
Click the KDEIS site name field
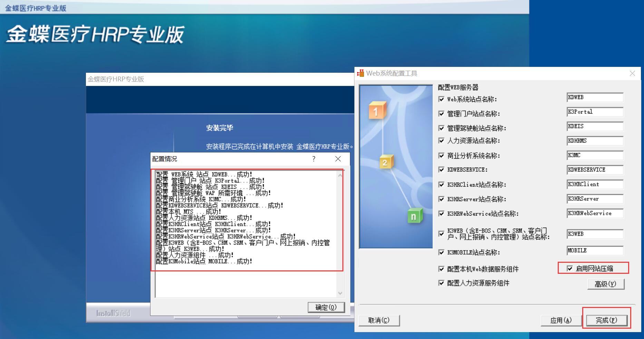coord(595,127)
